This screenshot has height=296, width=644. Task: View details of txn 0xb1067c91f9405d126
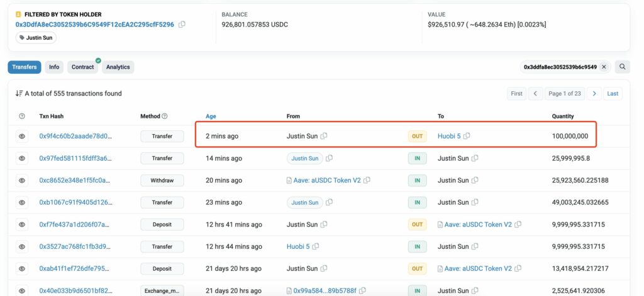pyautogui.click(x=22, y=202)
